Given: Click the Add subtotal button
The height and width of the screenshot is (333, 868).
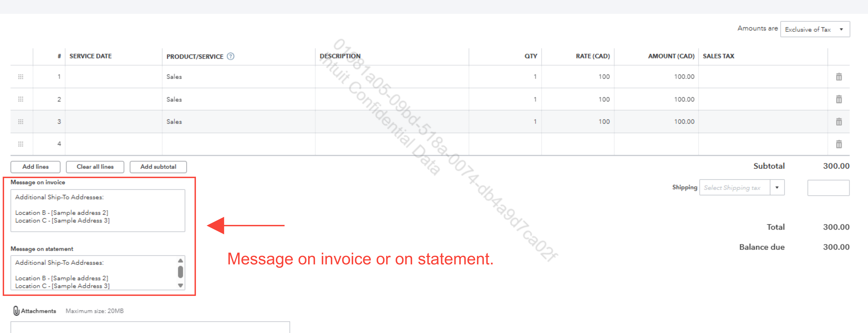Looking at the screenshot, I should pyautogui.click(x=158, y=167).
